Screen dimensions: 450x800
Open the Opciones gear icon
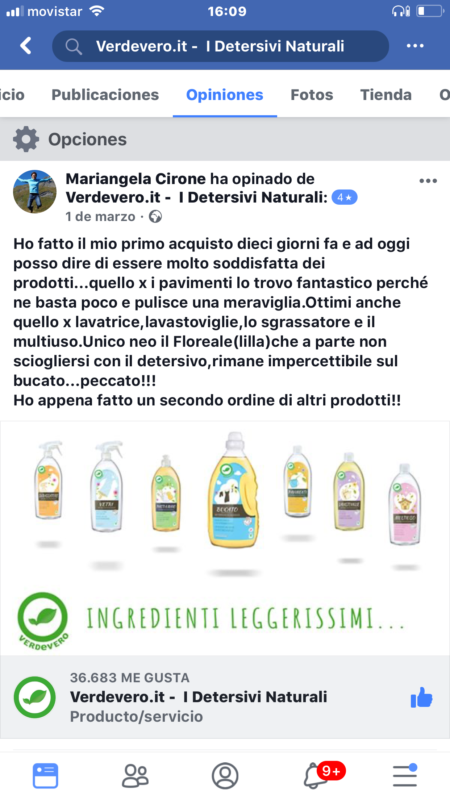coord(26,139)
